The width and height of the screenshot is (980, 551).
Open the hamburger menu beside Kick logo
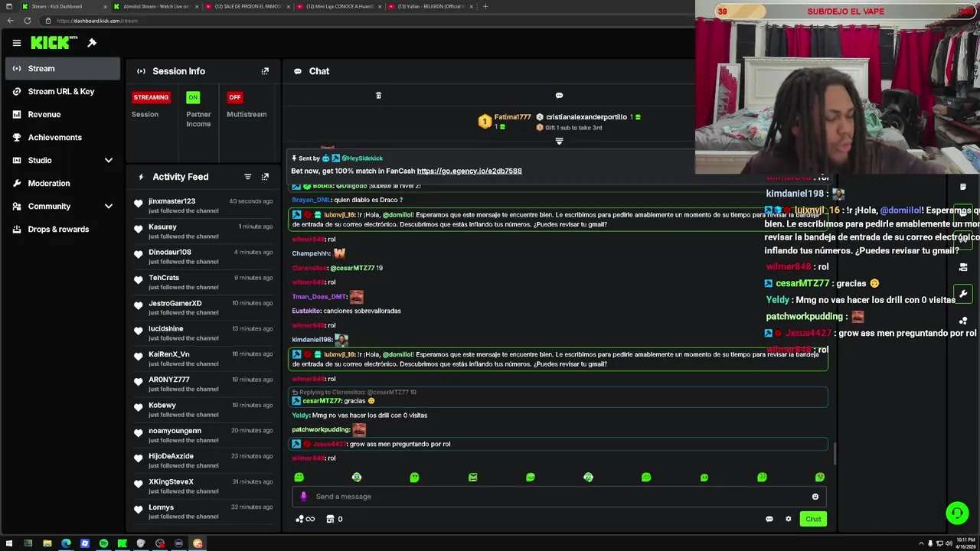(x=17, y=43)
